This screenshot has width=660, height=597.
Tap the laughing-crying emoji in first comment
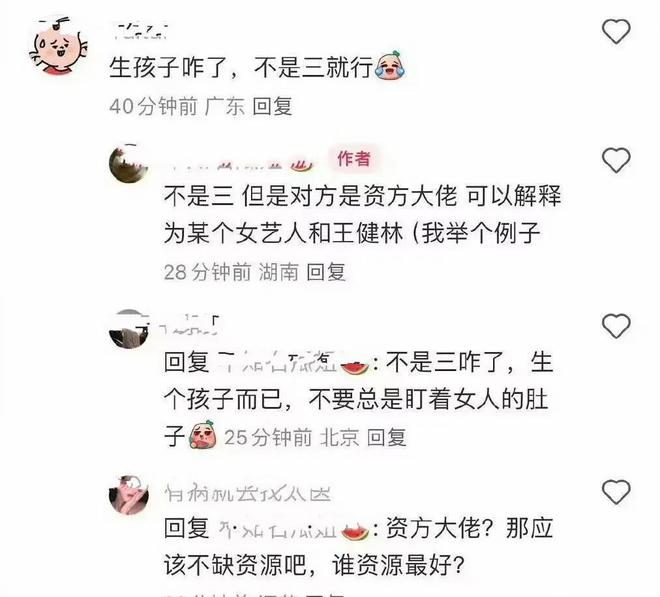pos(389,66)
